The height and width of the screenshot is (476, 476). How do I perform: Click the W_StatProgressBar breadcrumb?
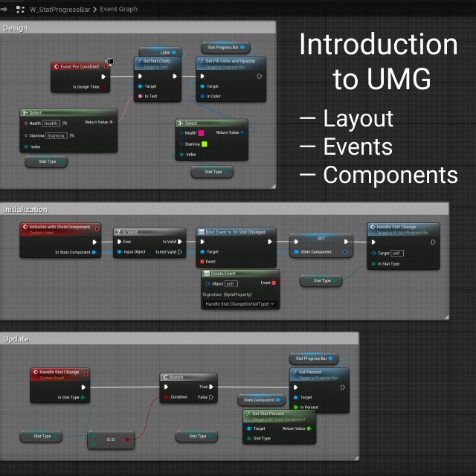coord(59,10)
